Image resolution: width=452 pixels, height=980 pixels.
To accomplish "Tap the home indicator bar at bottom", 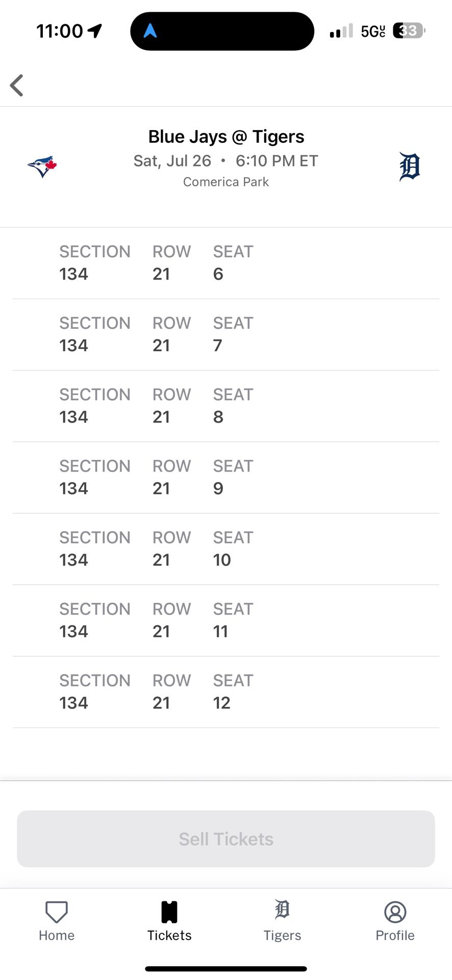I will tap(226, 966).
